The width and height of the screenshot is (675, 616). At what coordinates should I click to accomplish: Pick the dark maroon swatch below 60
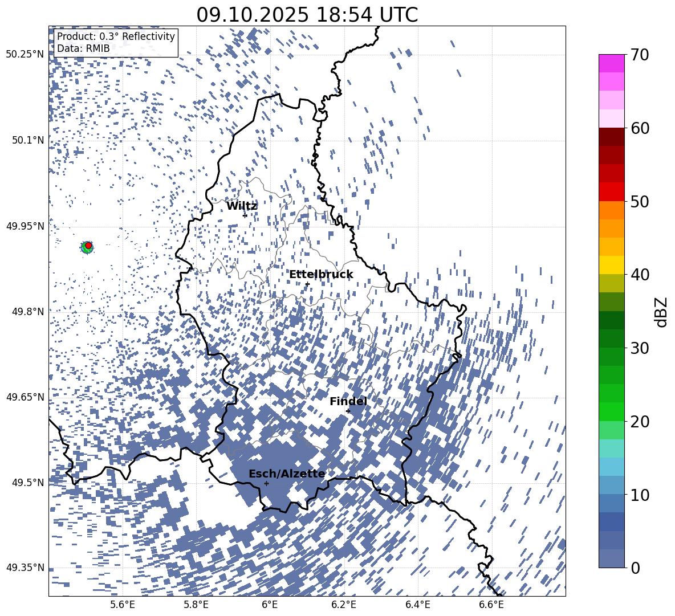pos(611,137)
